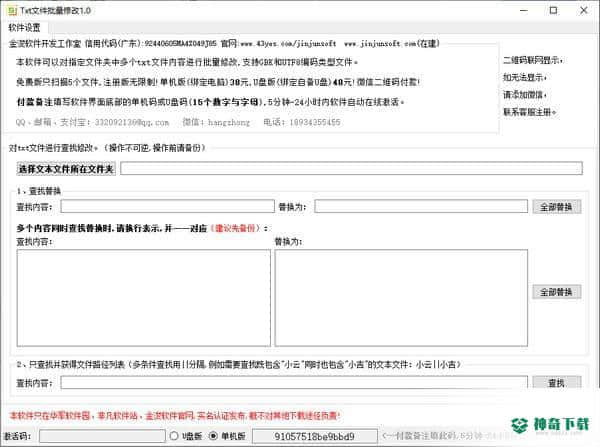Viewport: 600px width, 447px height.
Task: Click the machine code 91057518be9bbd9 field
Action: coord(315,436)
